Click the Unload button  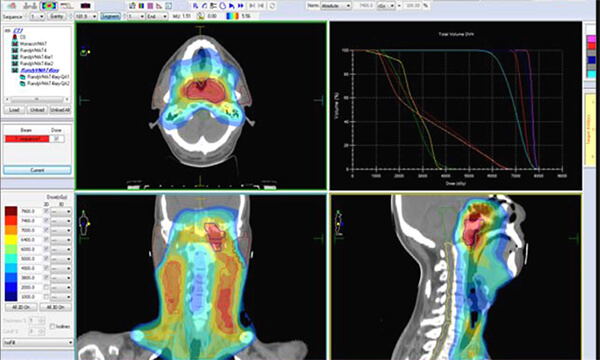point(37,110)
